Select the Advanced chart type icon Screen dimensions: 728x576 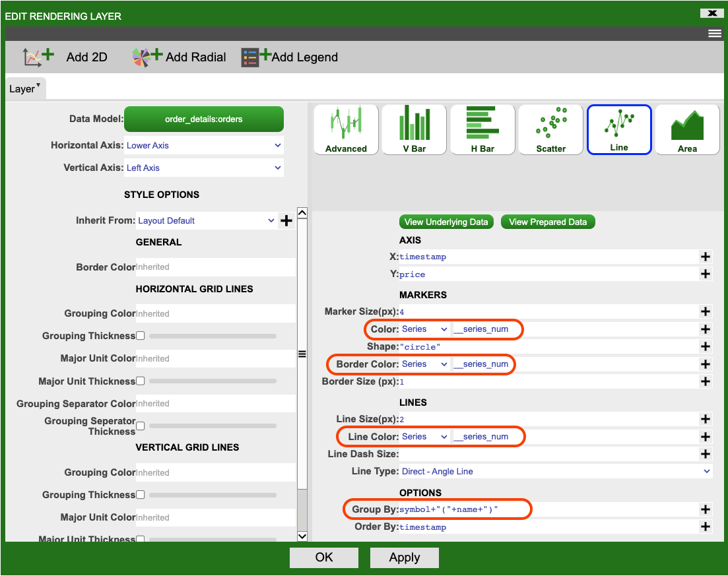coord(346,129)
